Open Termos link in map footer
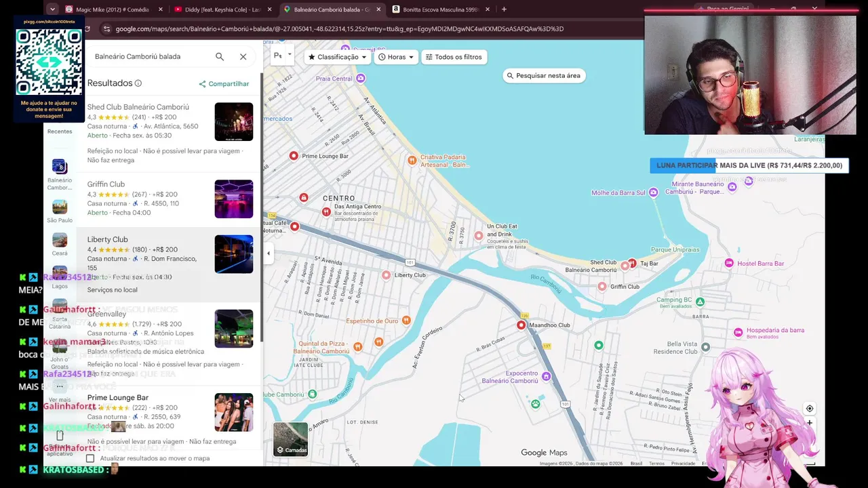This screenshot has width=868, height=488. point(657,464)
